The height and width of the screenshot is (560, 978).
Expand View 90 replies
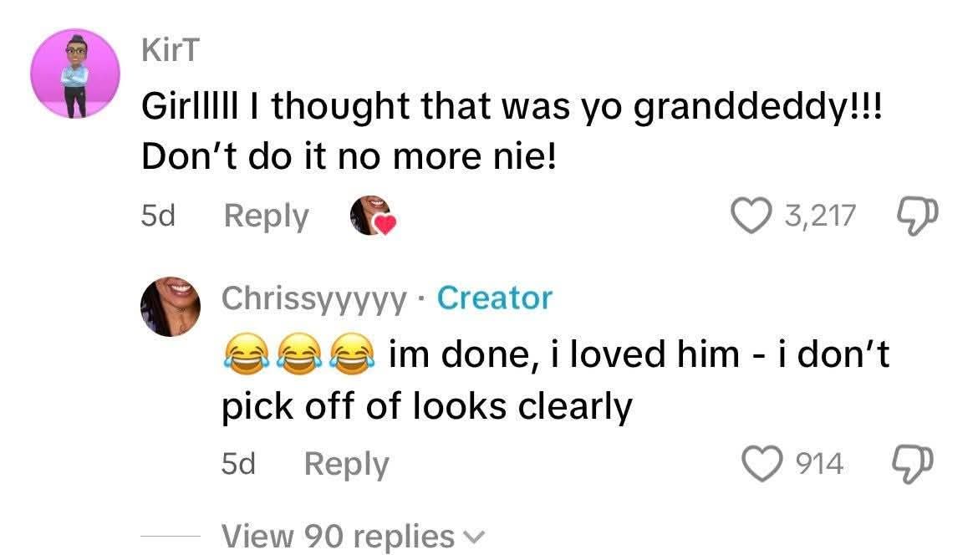(x=337, y=536)
